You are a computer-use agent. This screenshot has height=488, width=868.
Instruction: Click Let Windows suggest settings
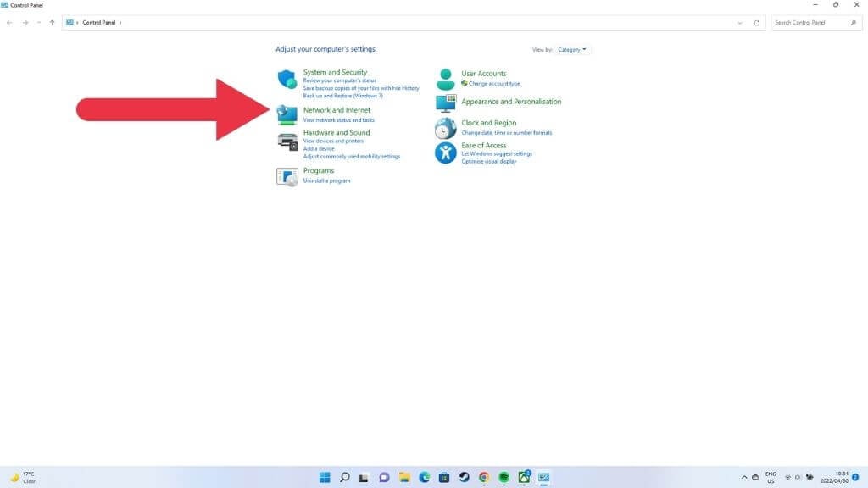coord(497,154)
